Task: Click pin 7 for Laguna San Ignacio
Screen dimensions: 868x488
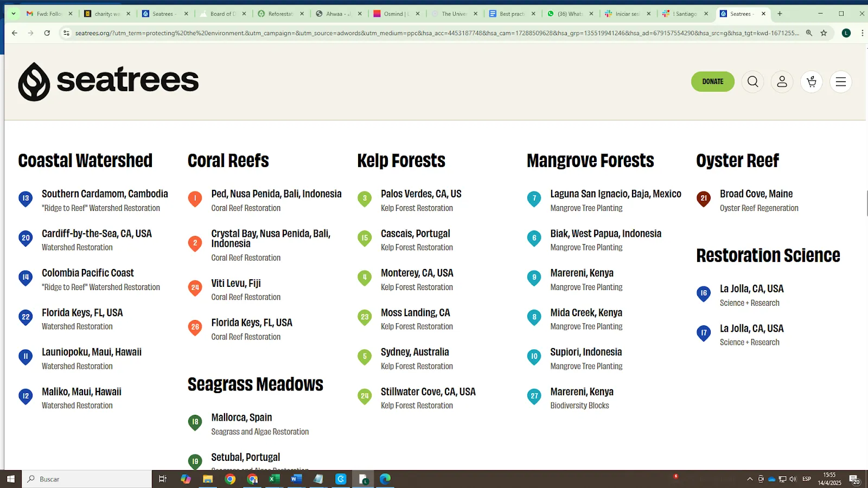Action: (534, 199)
